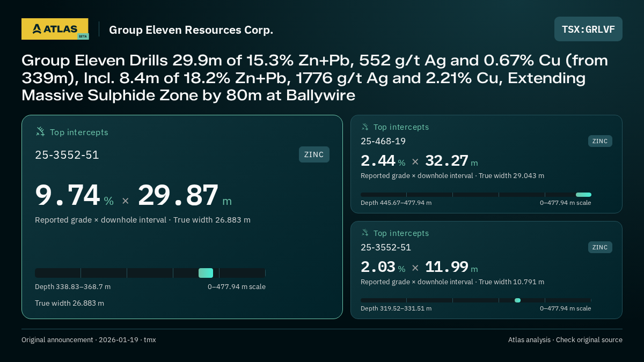Click the headline about 29.9m of 15.3% Zn+Pb
The height and width of the screenshot is (362, 644).
tap(315, 78)
